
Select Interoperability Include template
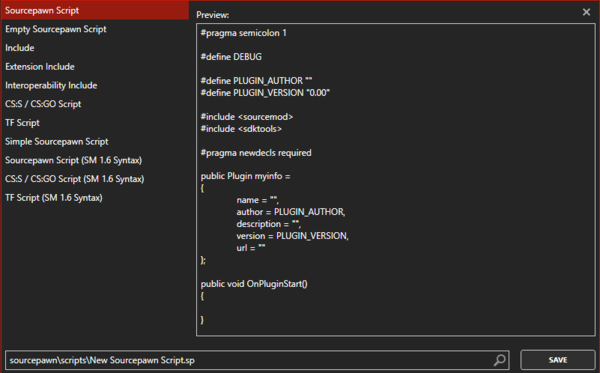pos(95,85)
